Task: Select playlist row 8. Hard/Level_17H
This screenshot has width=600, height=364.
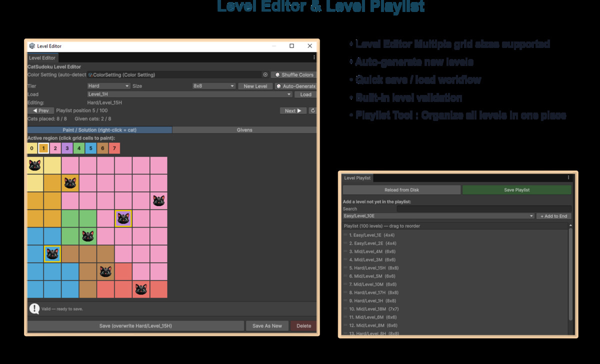Action: tap(455, 292)
